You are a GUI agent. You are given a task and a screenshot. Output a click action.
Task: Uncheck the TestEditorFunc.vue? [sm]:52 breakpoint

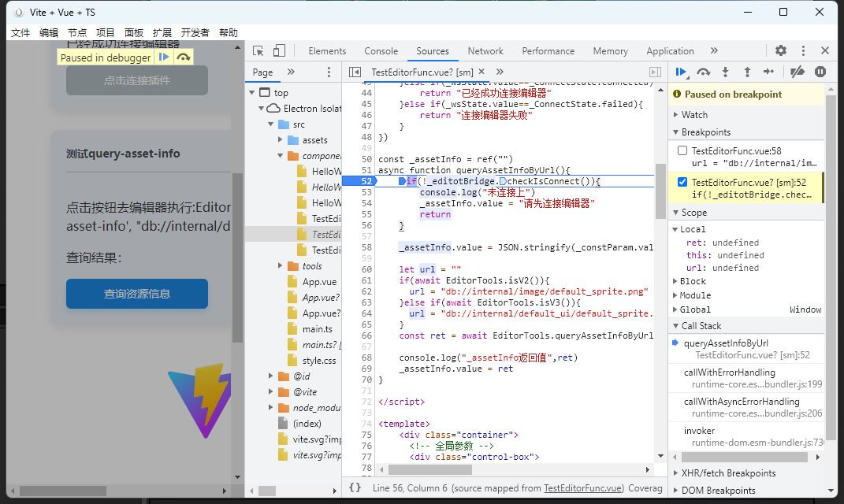coord(682,182)
